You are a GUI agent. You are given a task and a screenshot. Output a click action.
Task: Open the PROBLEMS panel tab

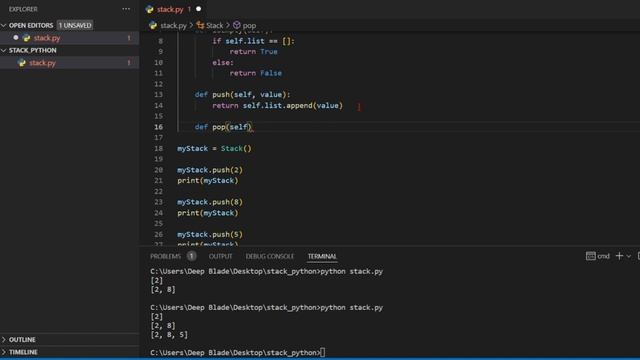coord(165,256)
